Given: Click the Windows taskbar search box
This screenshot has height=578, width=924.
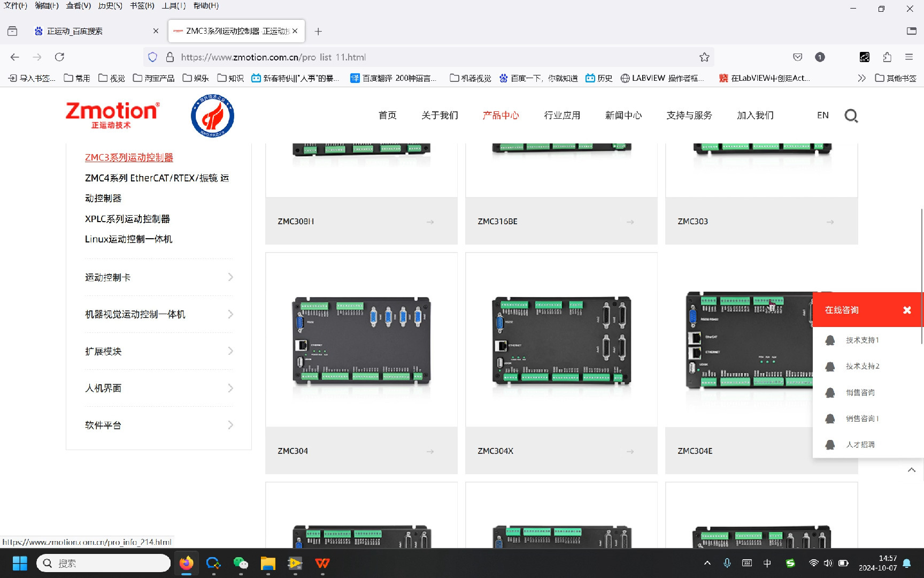Looking at the screenshot, I should 103,563.
